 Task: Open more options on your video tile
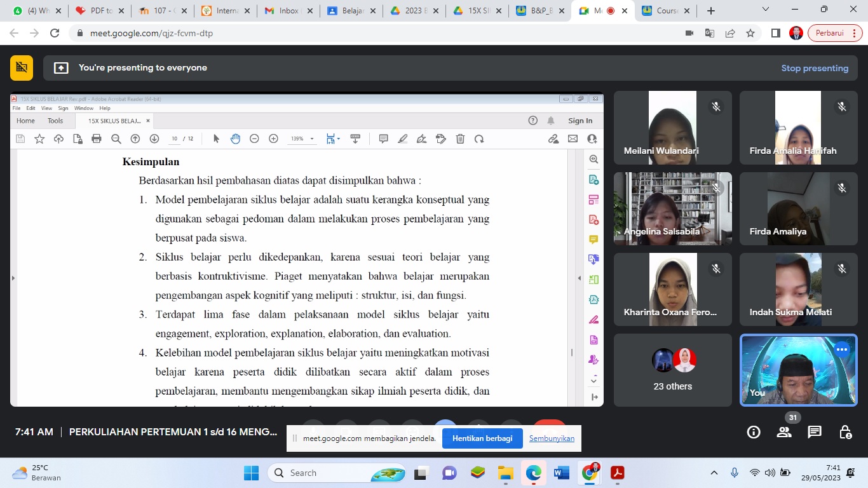tap(842, 349)
